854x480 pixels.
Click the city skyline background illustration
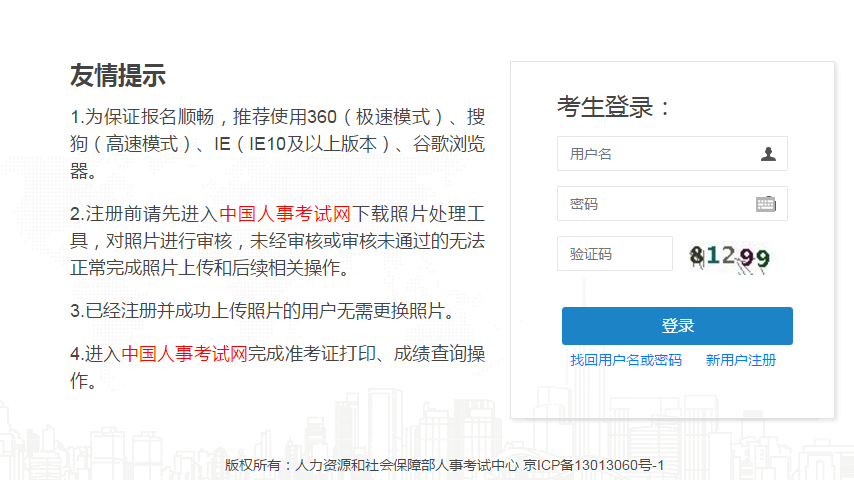click(x=120, y=440)
